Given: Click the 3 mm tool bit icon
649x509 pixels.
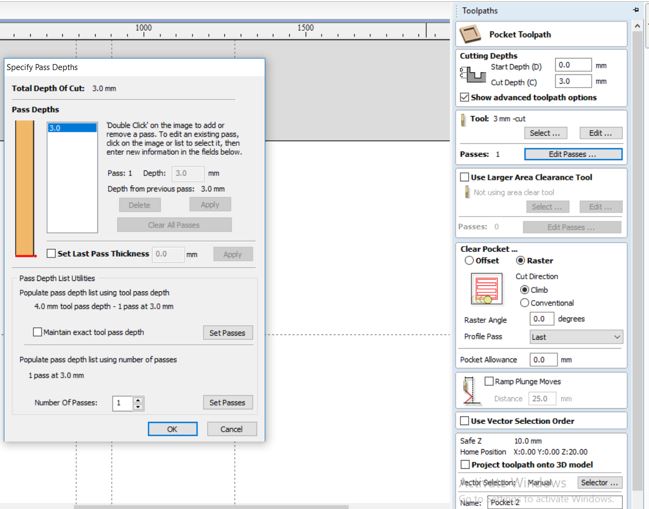Looking at the screenshot, I should click(x=463, y=120).
